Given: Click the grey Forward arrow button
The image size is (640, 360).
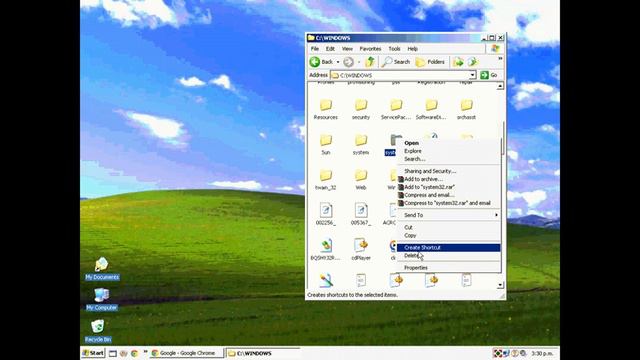Looking at the screenshot, I should click(348, 62).
